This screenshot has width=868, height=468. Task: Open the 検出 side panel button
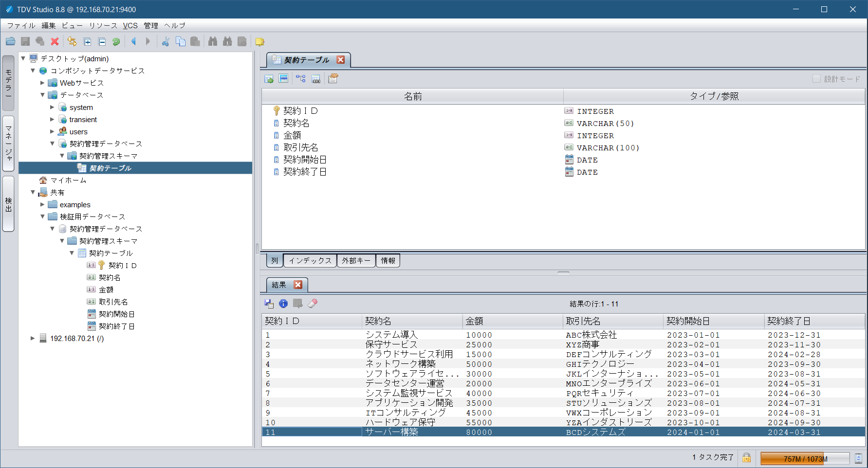click(x=8, y=204)
